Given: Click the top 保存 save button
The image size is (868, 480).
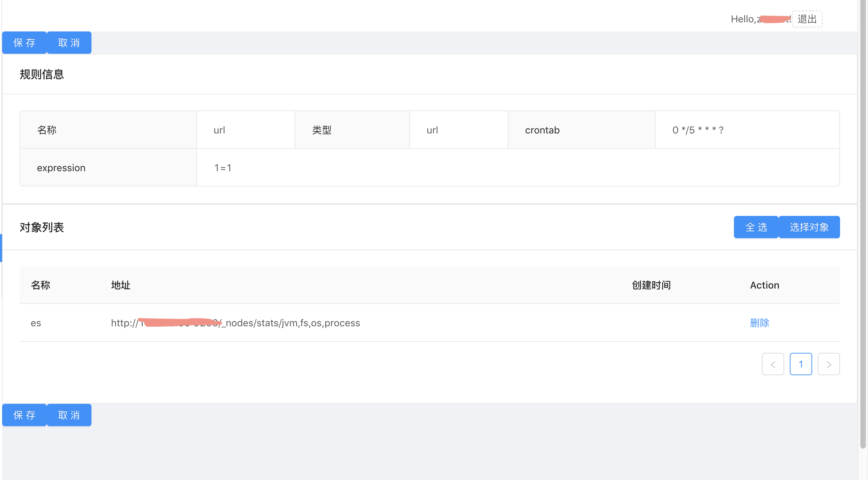Looking at the screenshot, I should [x=24, y=43].
